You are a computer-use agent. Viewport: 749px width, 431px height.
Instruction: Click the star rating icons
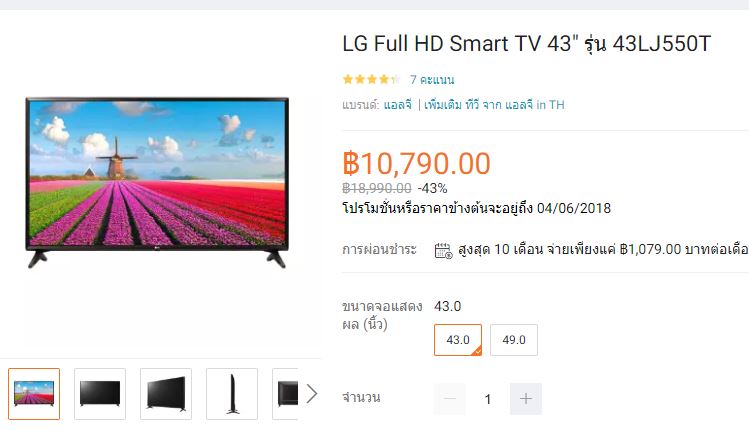(x=371, y=79)
